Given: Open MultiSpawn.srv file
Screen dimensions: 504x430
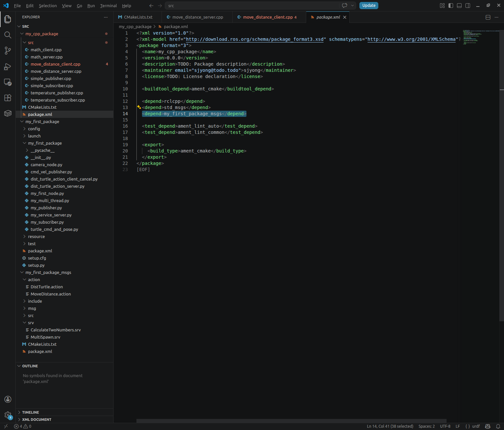Looking at the screenshot, I should tap(45, 337).
